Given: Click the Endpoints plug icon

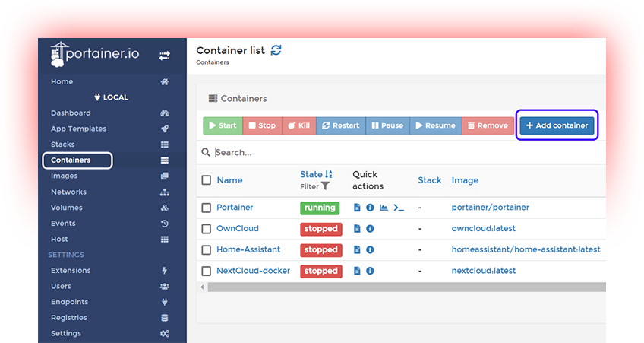Looking at the screenshot, I should click(164, 302).
